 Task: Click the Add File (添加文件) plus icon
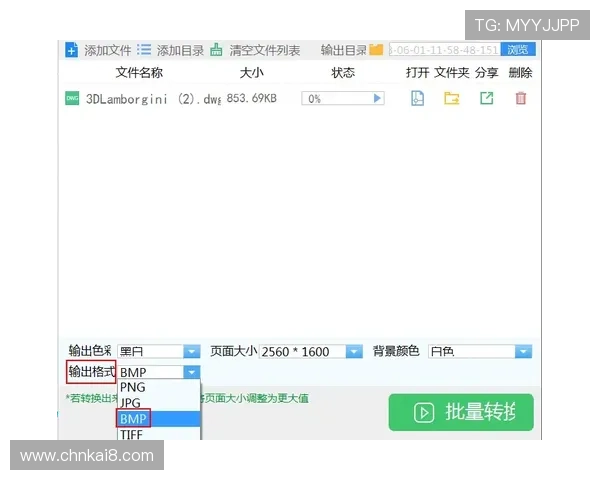click(71, 49)
